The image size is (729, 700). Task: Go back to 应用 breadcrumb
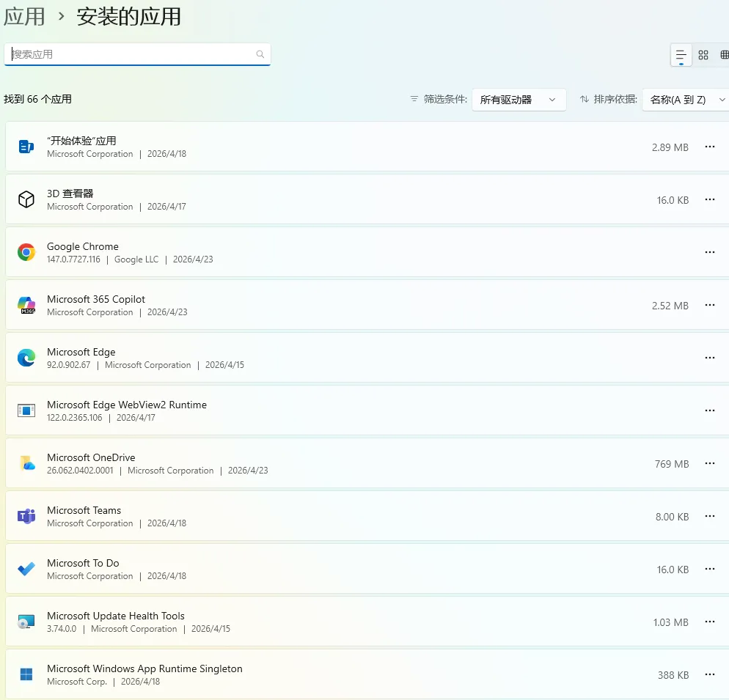click(x=24, y=17)
